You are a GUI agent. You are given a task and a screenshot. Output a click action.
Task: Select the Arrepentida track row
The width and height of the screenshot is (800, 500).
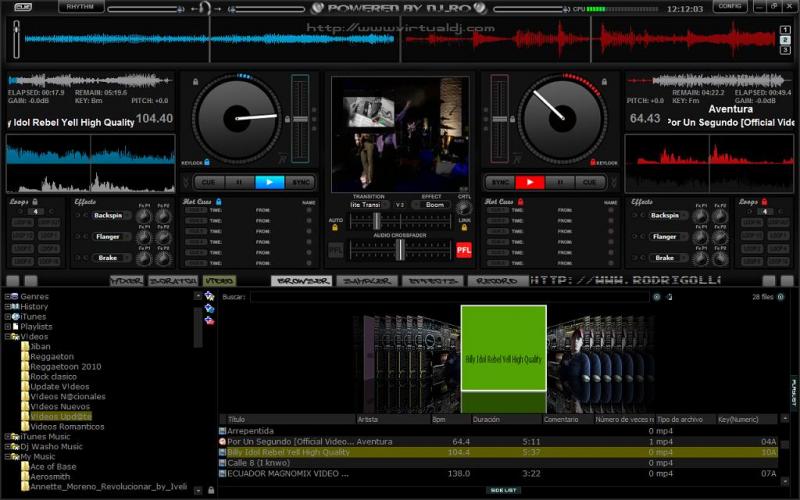click(x=498, y=431)
